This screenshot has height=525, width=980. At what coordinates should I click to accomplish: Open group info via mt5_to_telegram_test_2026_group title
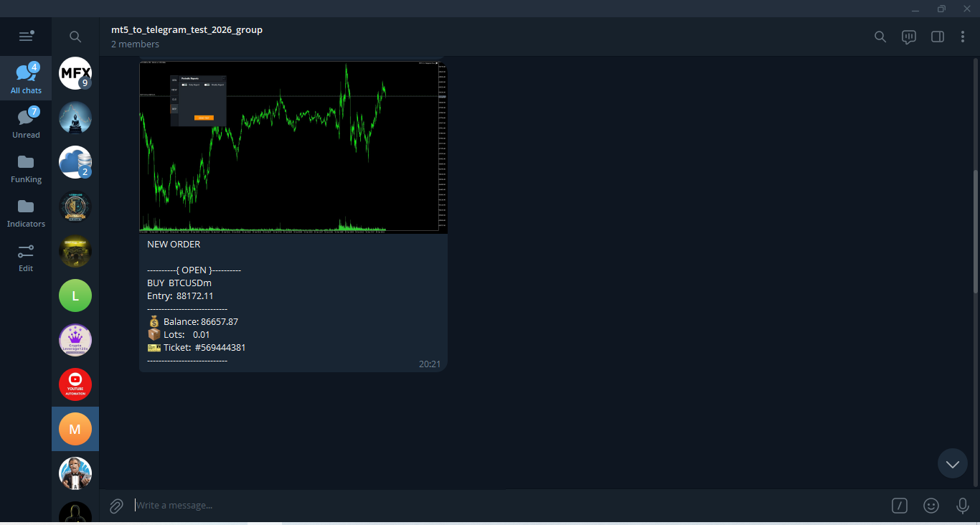(x=187, y=30)
